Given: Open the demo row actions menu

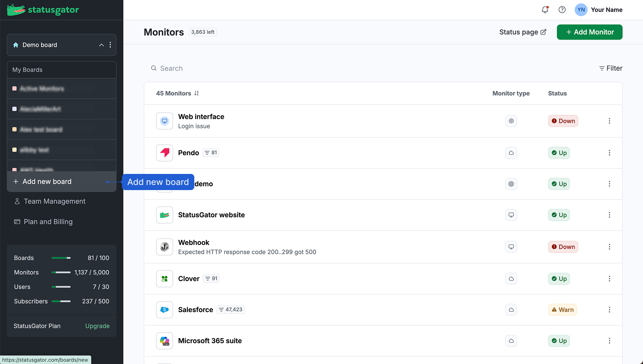Looking at the screenshot, I should point(609,184).
